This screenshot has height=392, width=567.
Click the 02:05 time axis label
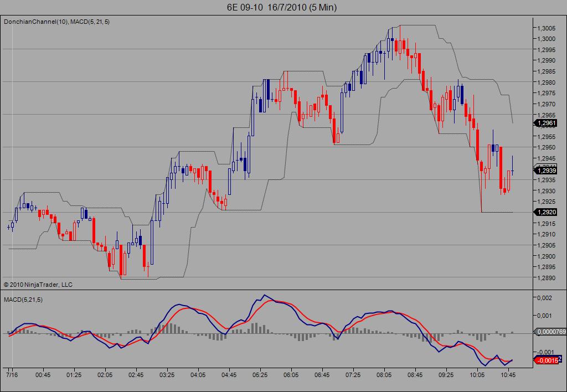(x=105, y=375)
